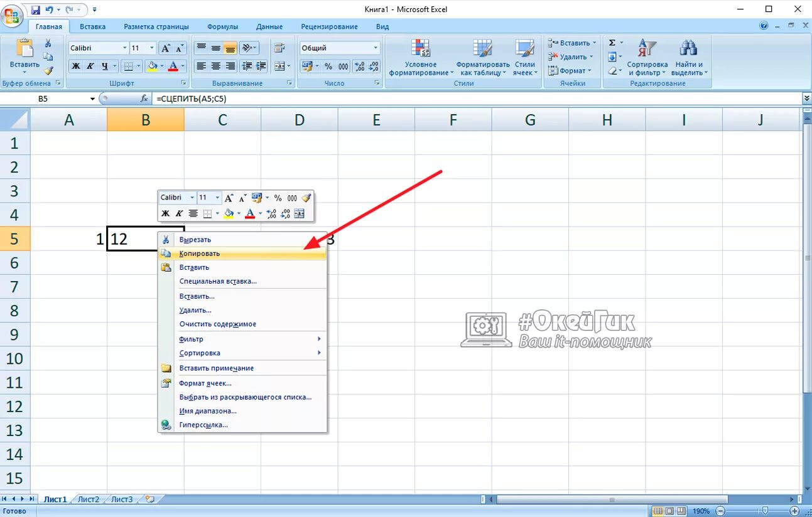The height and width of the screenshot is (517, 812).
Task: Toggle bold (Ж) in ribbon
Action: 75,66
